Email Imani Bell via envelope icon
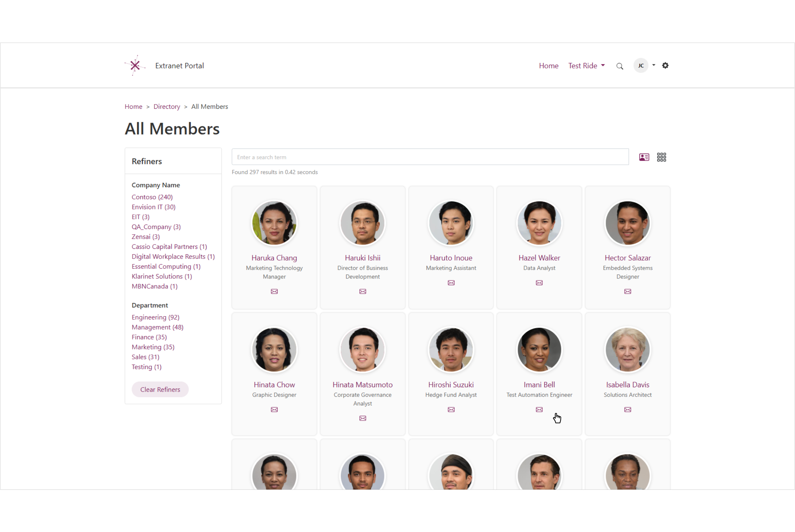 coord(539,409)
